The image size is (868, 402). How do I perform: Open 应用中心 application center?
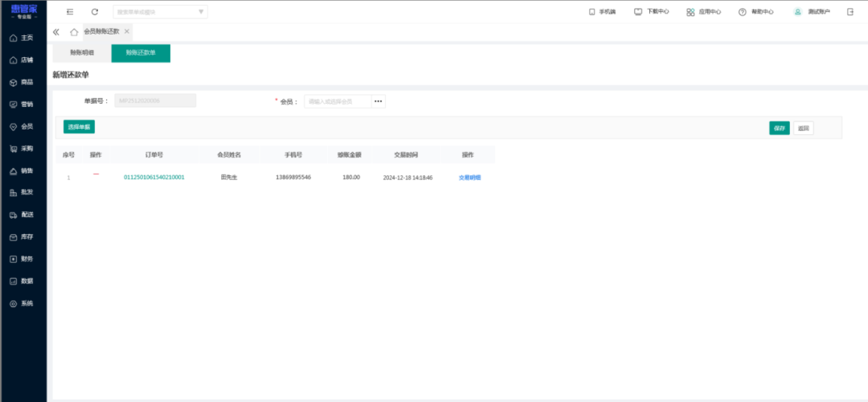(704, 12)
